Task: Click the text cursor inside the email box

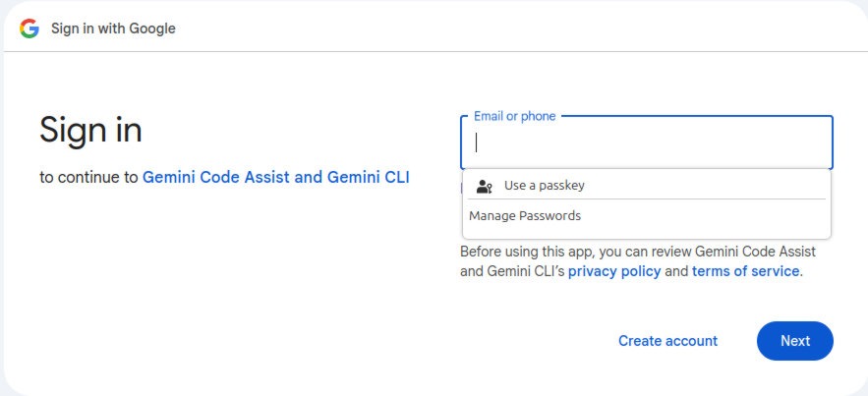Action: (476, 142)
